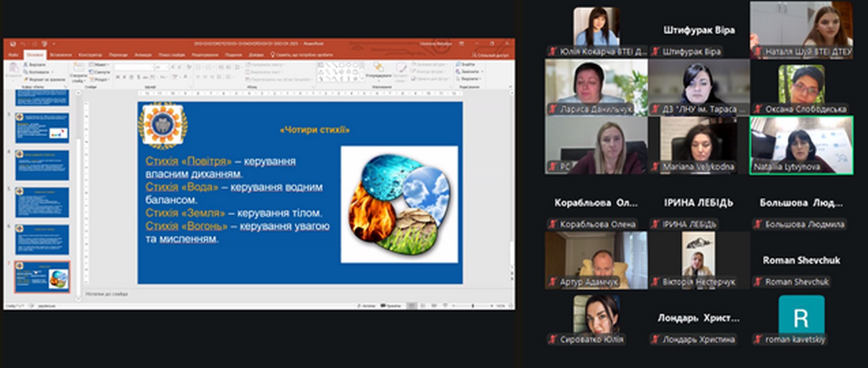Image resolution: width=868 pixels, height=368 pixels.
Task: Expand the shapes gallery more arrow
Action: pyautogui.click(x=362, y=78)
